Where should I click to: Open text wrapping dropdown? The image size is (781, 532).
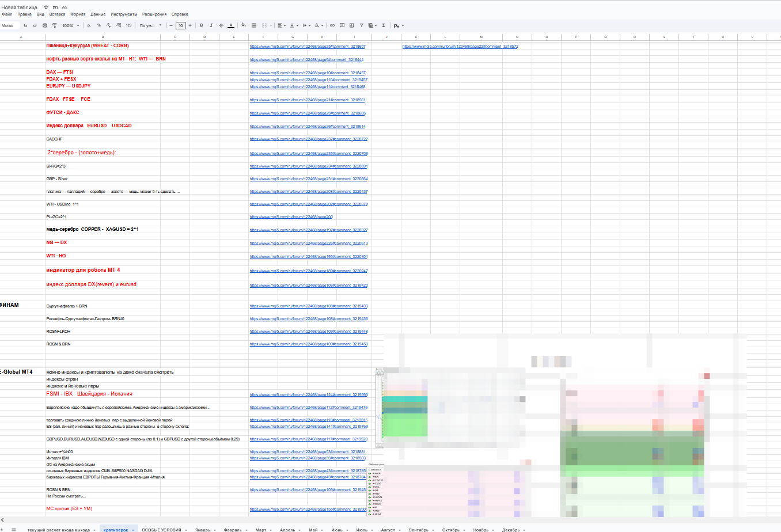[306, 25]
